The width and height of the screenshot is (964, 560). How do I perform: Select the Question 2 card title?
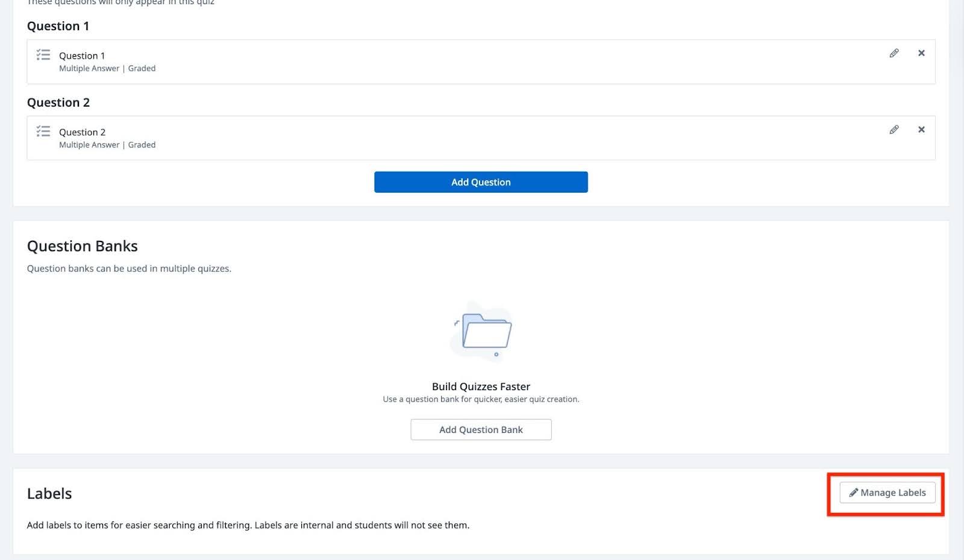pyautogui.click(x=82, y=132)
